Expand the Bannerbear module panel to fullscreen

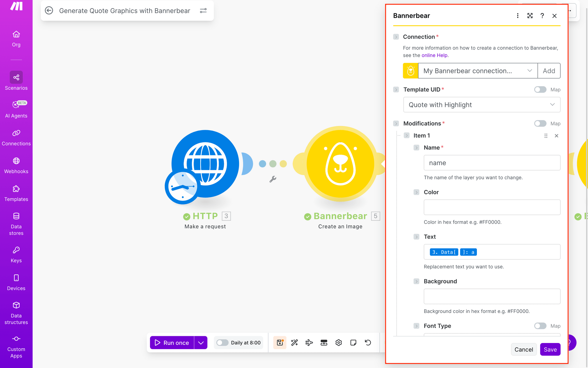(x=530, y=16)
